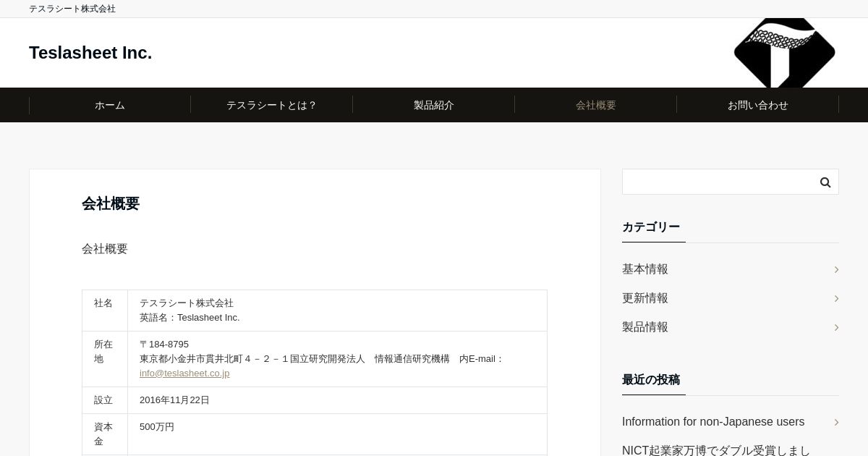Click 英語名：Teslasheet Inc. text
Viewport: 868px width, 456px height.
pos(190,318)
